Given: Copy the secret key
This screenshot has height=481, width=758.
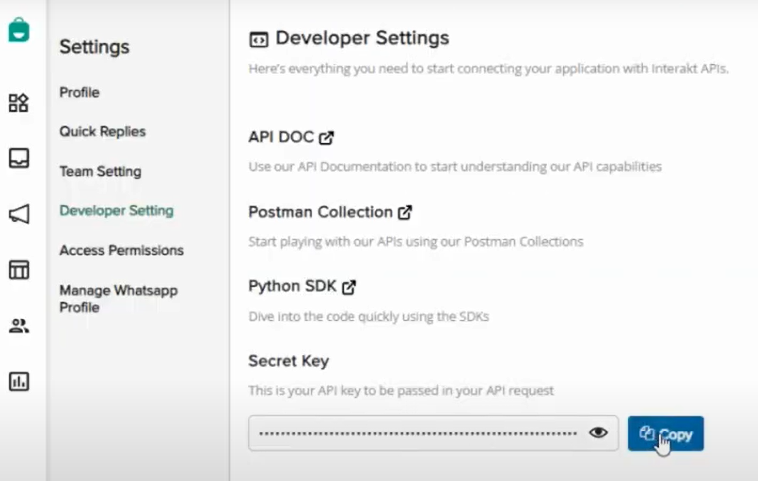Looking at the screenshot, I should 666,434.
